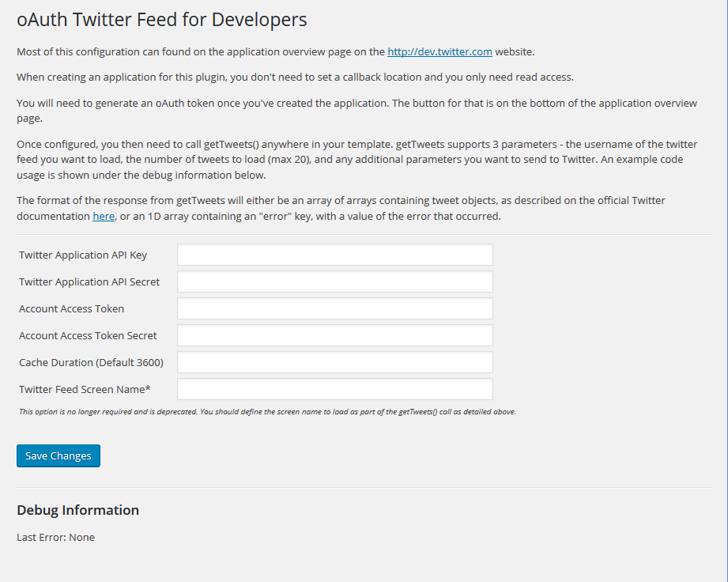
Task: Click the Account Access Token Secret field
Action: coord(334,336)
